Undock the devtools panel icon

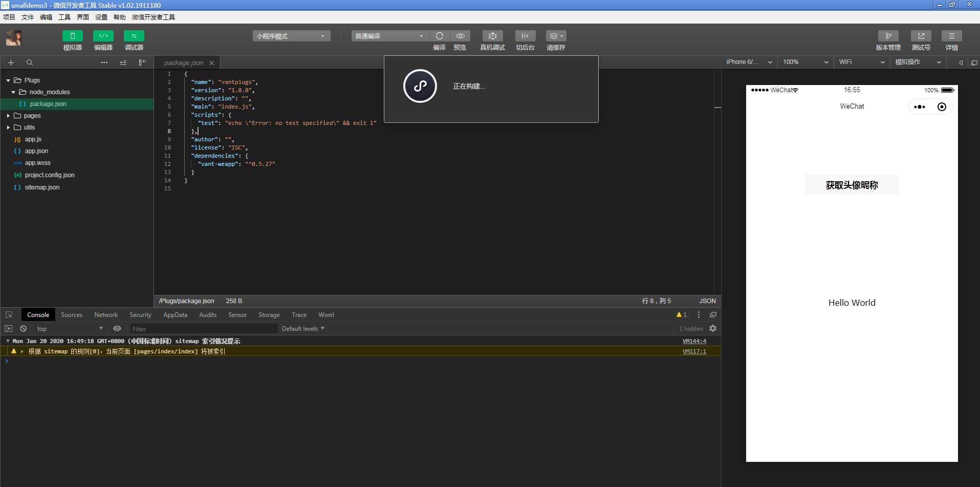[x=713, y=315]
